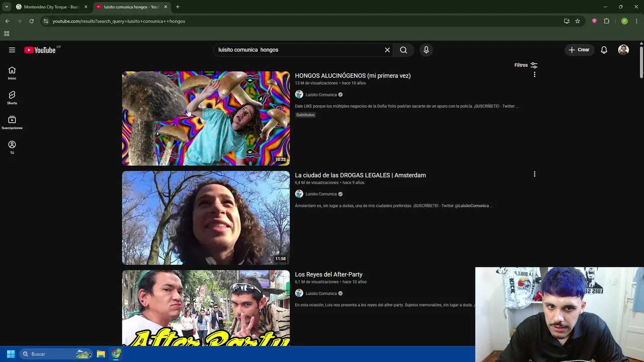Click the install/cast icon in address bar

click(567, 21)
